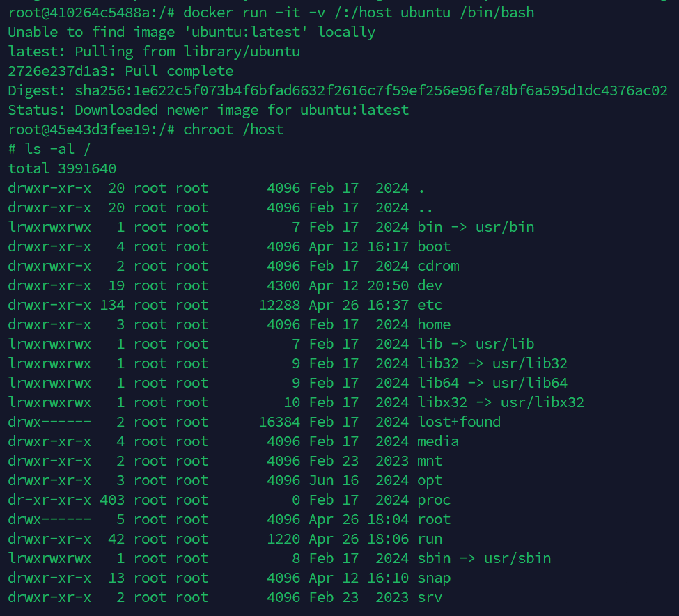Click the 'chroot /host' command

233,129
